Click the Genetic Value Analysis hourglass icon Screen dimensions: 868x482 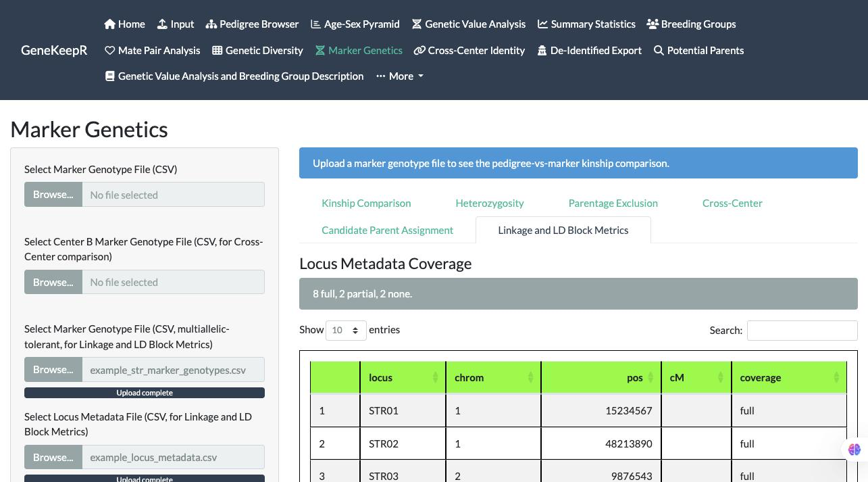click(x=417, y=24)
